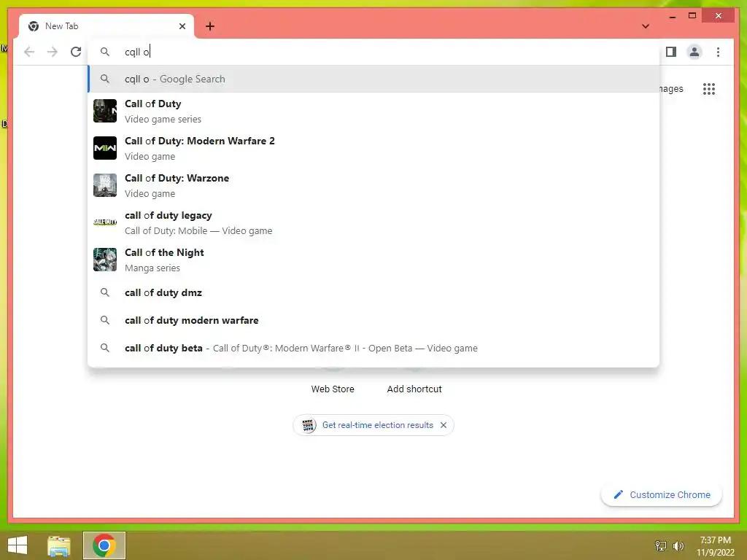Choose 'cqll o - Google Search' suggestion
Image resolution: width=747 pixels, height=560 pixels.
[x=374, y=79]
